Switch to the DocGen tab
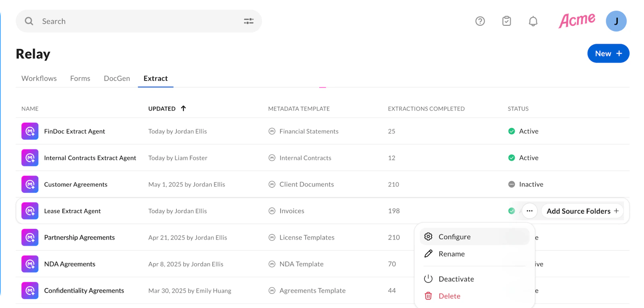 [117, 78]
